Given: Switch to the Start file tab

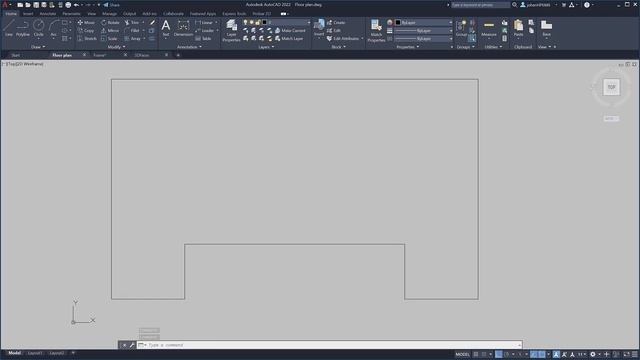Looking at the screenshot, I should (x=16, y=55).
